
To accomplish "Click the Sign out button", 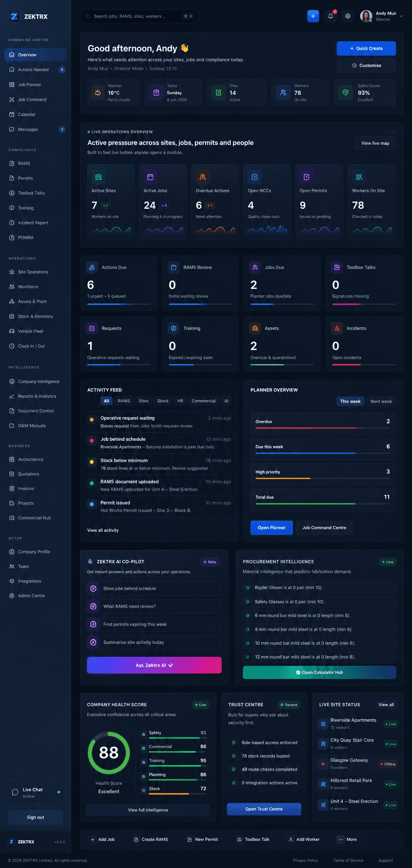I will pyautogui.click(x=35, y=817).
